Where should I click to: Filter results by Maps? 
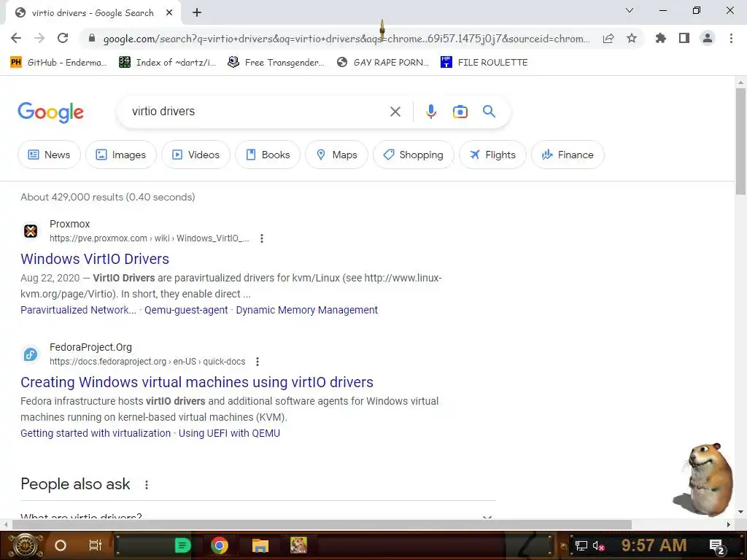pos(337,155)
